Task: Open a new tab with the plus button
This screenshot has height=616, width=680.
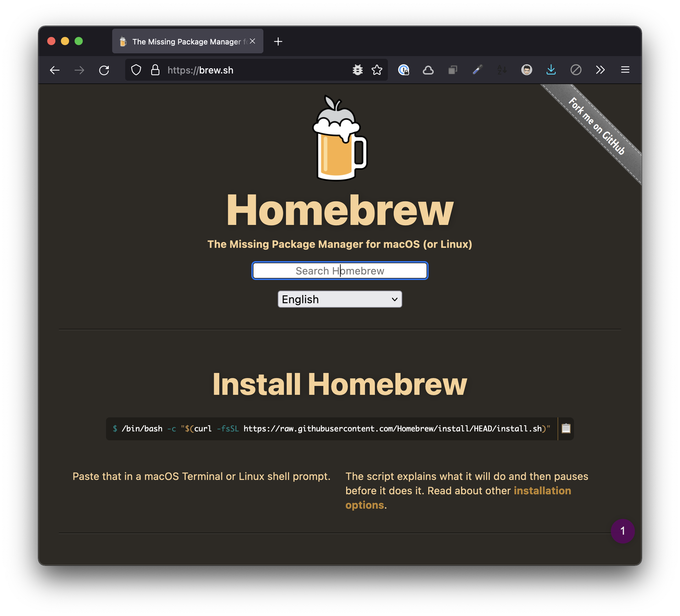Action: [278, 41]
